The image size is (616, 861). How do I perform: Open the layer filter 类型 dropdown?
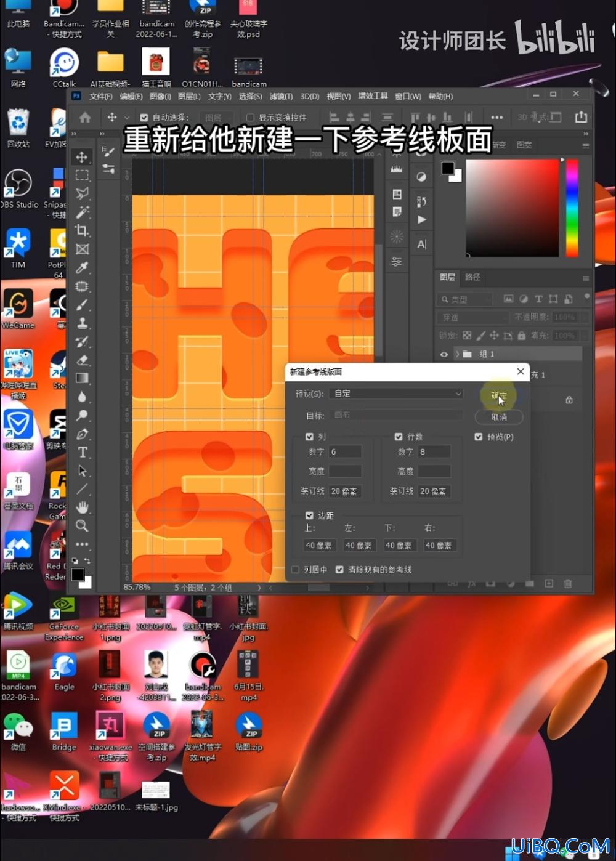click(x=465, y=299)
